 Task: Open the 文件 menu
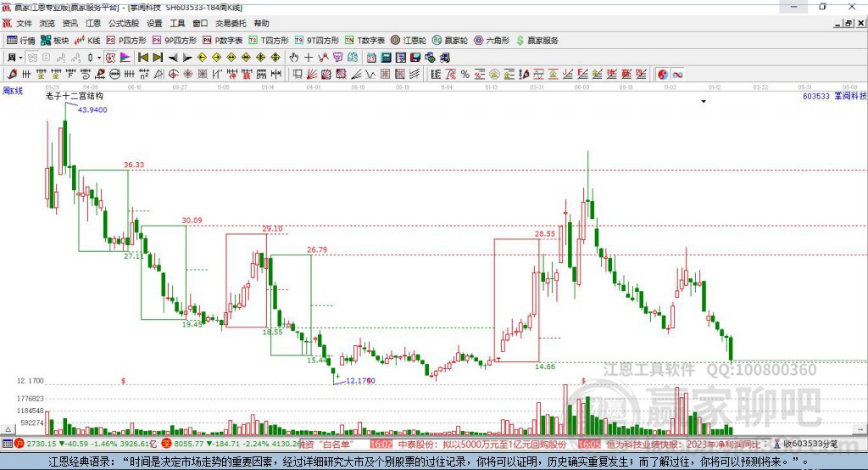click(24, 23)
